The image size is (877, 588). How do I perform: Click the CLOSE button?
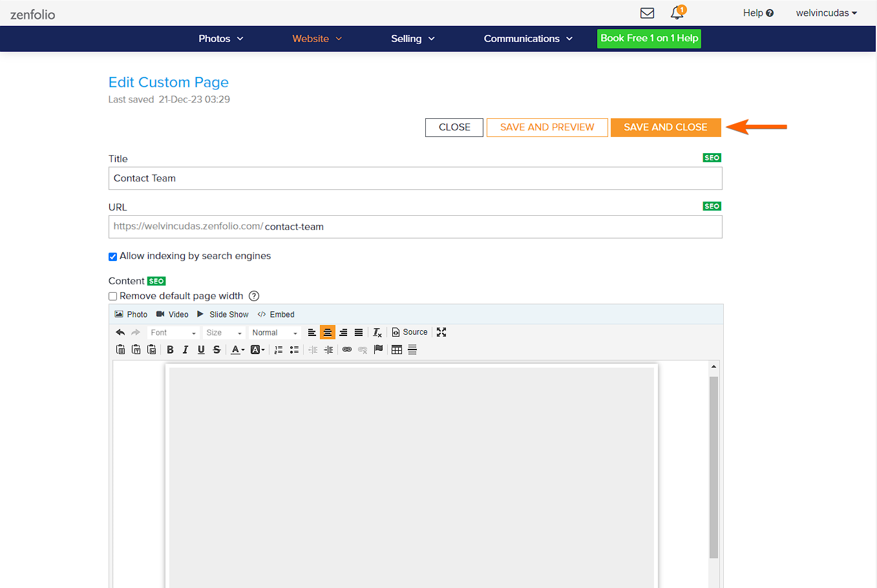tap(454, 127)
